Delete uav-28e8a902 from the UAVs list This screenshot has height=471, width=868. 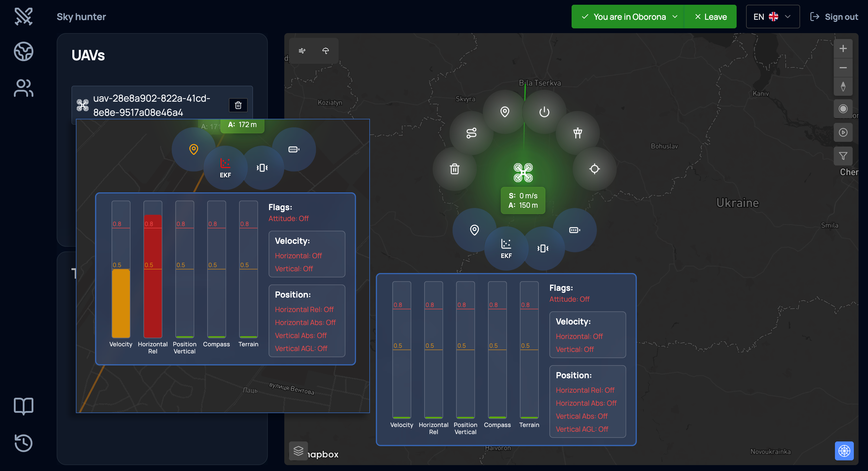pyautogui.click(x=238, y=105)
